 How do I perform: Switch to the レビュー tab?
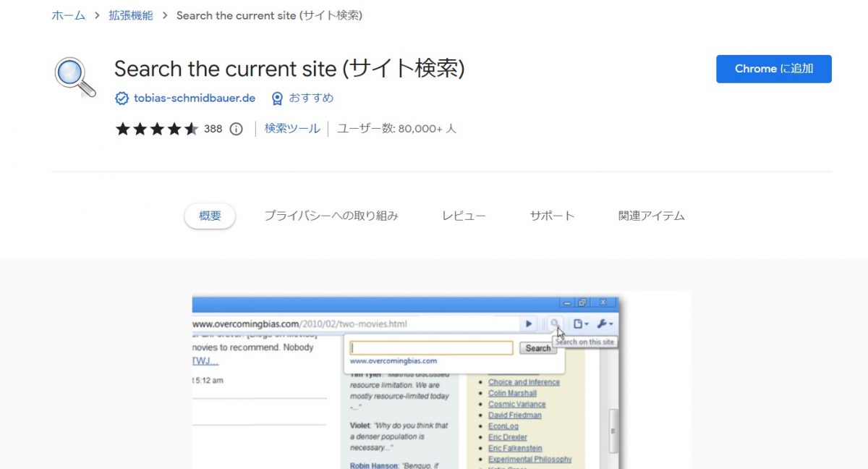[463, 215]
